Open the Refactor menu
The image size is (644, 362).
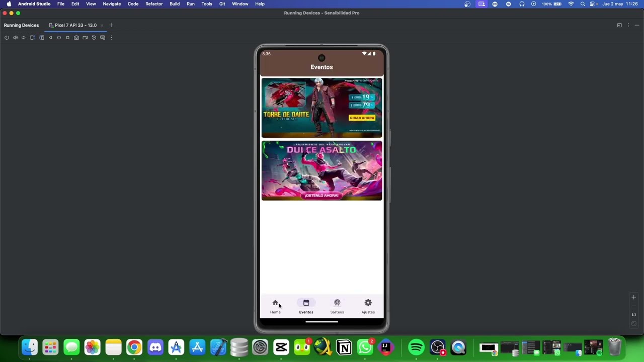point(154,4)
